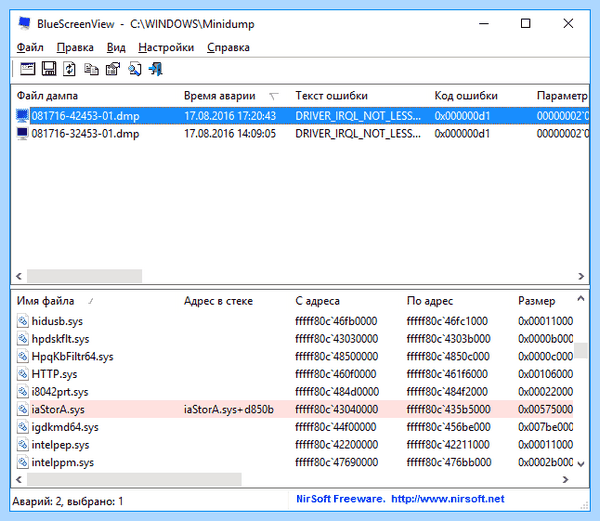Sort by С адреса column header
This screenshot has height=521, width=600.
[x=317, y=301]
